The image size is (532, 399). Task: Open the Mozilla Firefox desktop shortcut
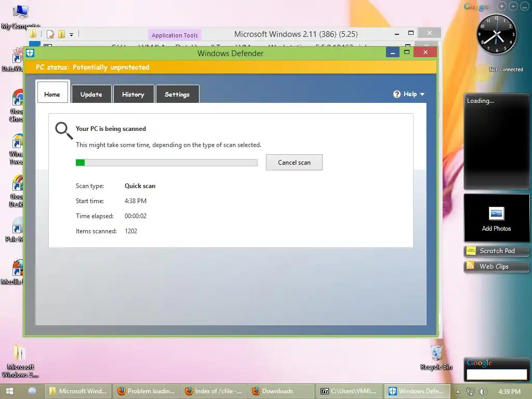[x=14, y=272]
